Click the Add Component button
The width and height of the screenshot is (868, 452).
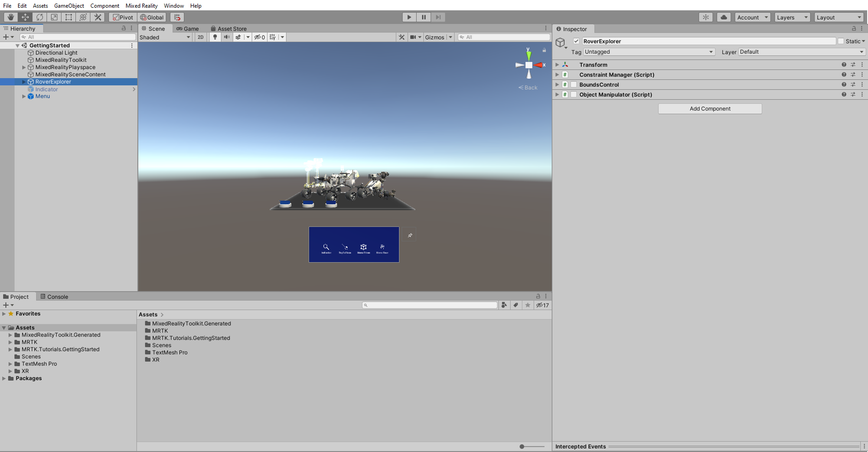click(x=710, y=109)
